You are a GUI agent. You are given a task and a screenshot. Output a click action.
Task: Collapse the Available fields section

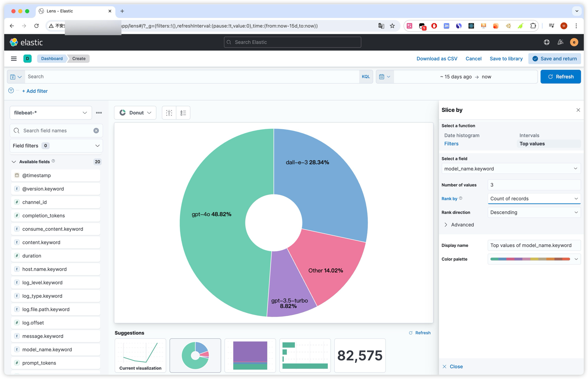click(x=14, y=162)
